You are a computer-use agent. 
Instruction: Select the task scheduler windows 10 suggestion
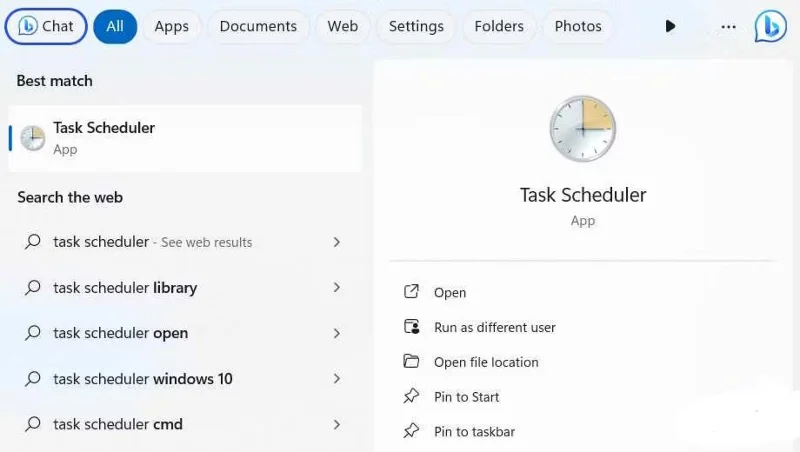[x=185, y=379]
